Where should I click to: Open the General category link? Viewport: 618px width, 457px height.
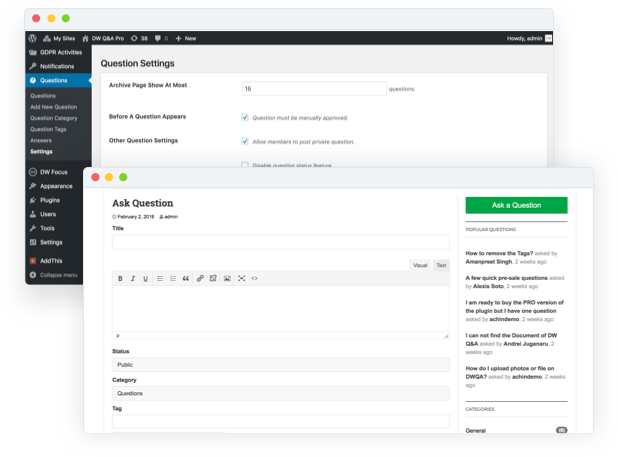[x=476, y=431]
